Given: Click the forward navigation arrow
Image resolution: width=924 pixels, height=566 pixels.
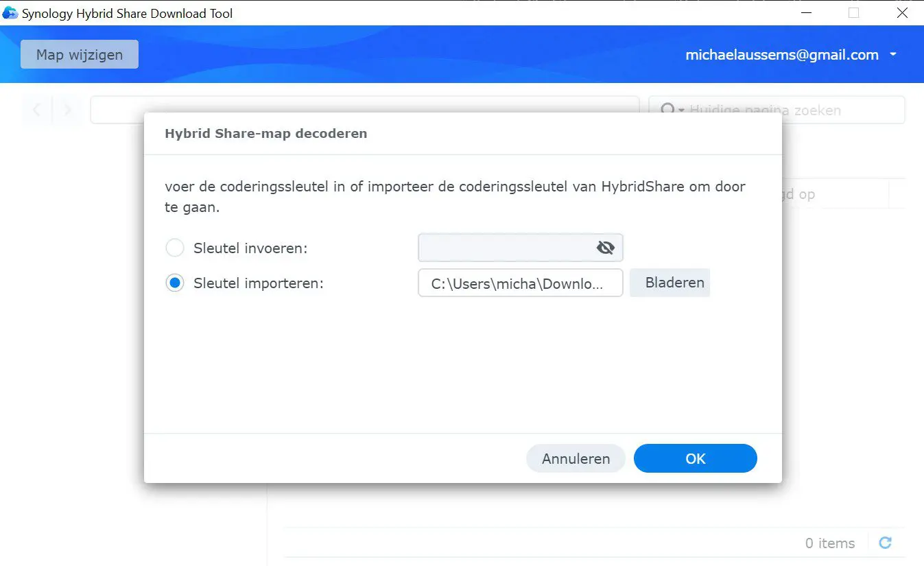Looking at the screenshot, I should (x=67, y=110).
